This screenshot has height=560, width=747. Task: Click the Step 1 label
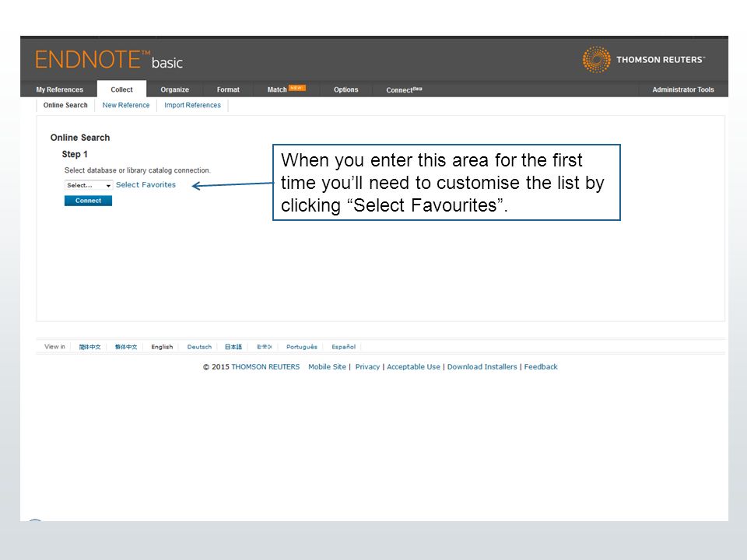75,154
